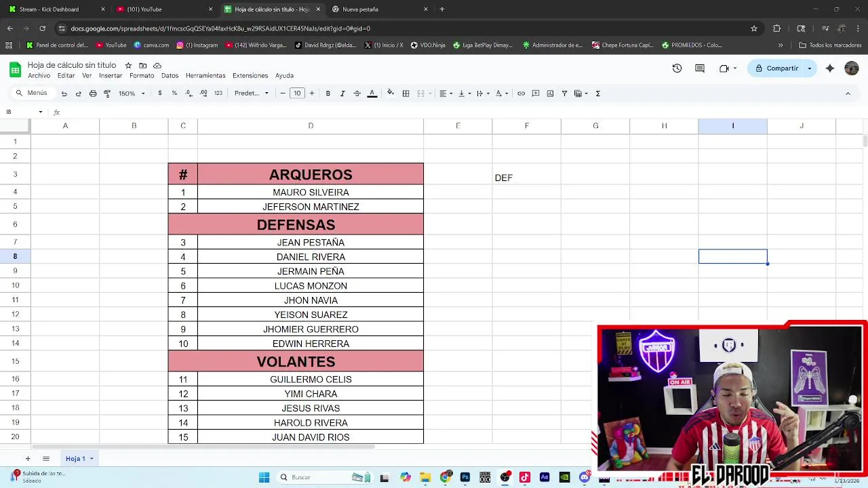This screenshot has width=868, height=488.
Task: Open the Insertar menu
Action: pos(111,76)
